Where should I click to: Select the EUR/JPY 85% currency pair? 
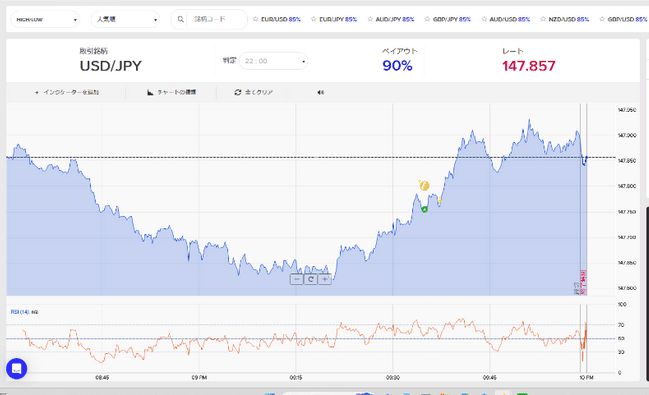(338, 19)
